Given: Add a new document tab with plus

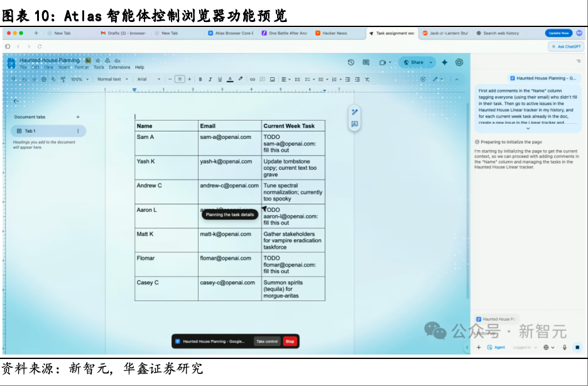Looking at the screenshot, I should (78, 117).
